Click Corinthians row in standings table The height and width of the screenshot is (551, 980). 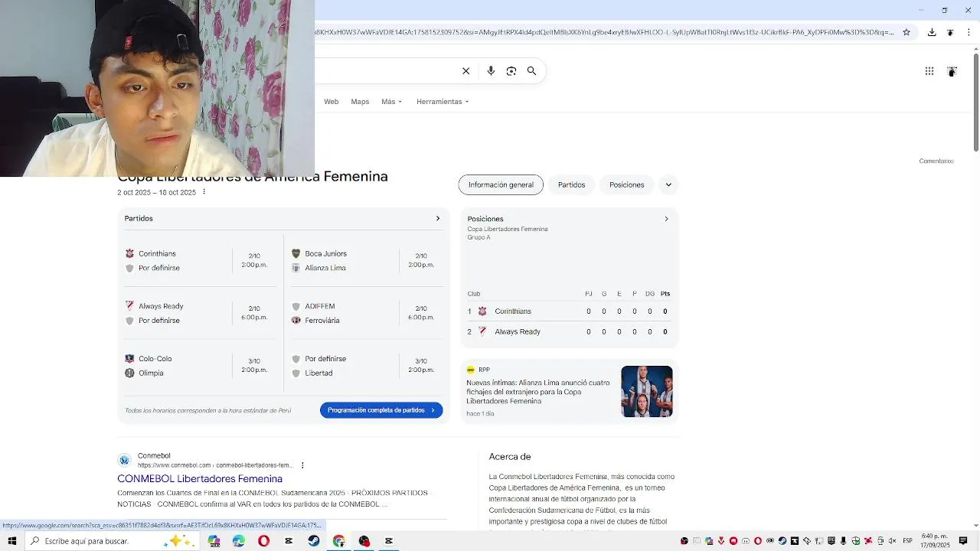click(x=569, y=311)
